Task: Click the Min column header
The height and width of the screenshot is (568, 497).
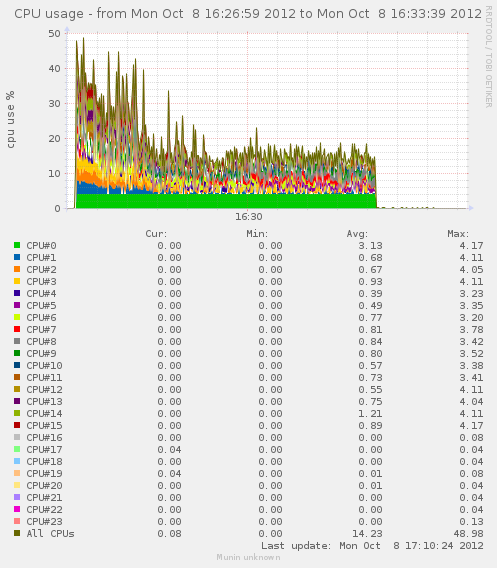Action: (x=257, y=234)
